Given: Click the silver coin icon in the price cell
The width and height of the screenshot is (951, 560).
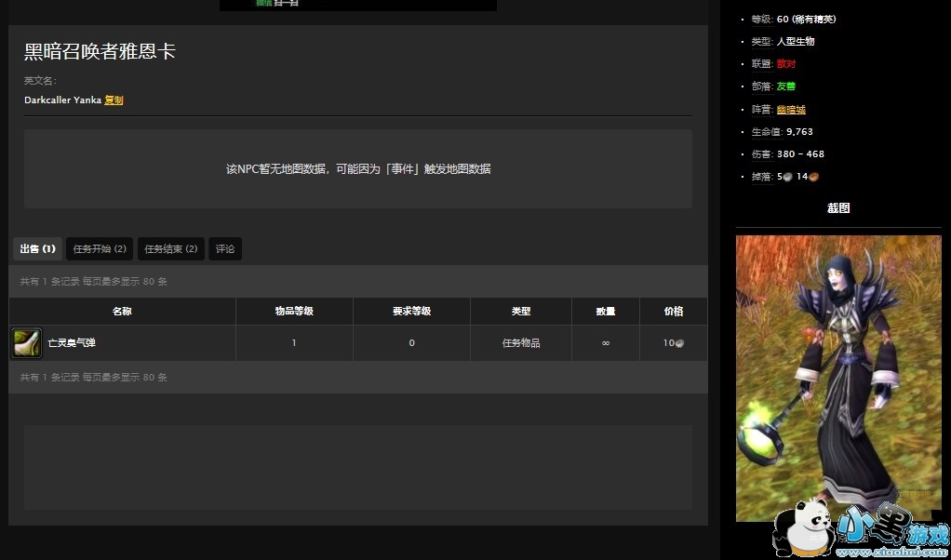Looking at the screenshot, I should [680, 343].
